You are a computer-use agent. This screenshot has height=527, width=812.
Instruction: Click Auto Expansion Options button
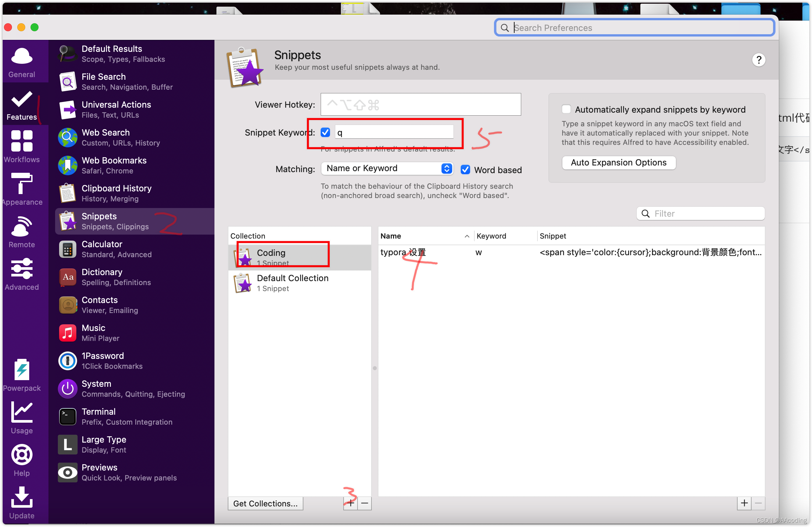point(618,162)
